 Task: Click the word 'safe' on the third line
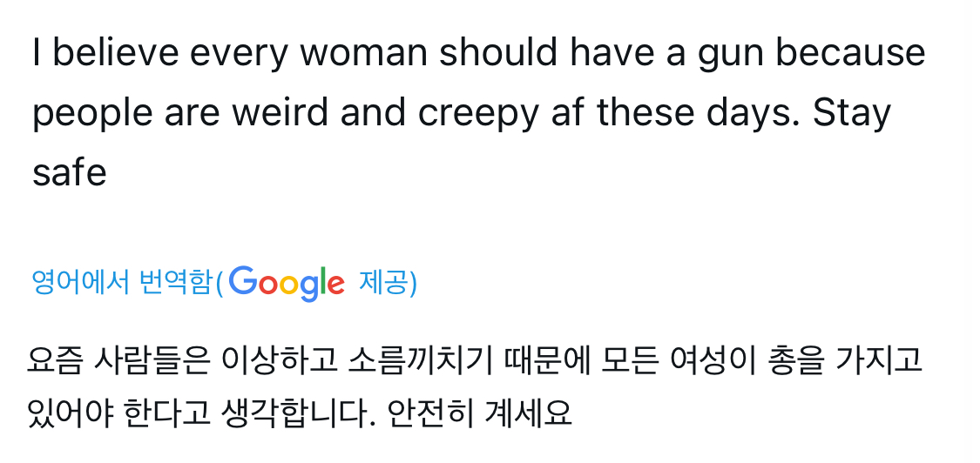click(x=70, y=171)
